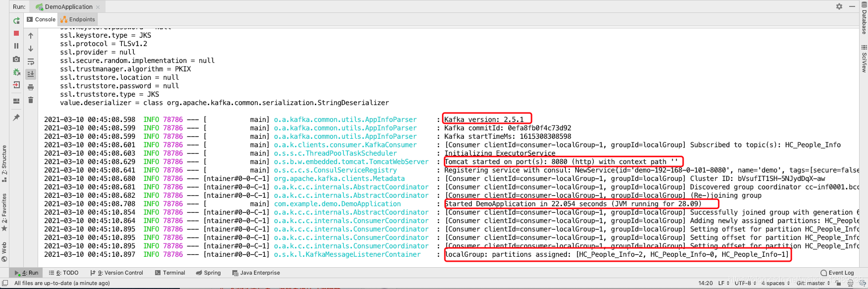868x289 pixels.
Task: Click the 'Kafka version: 2.5.1' log text
Action: pos(484,119)
